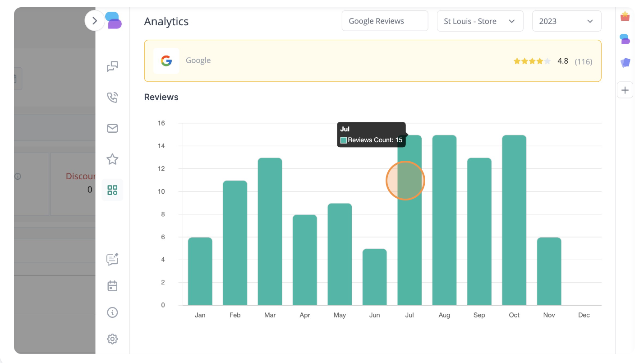Click the purple layered icon at right edge

(625, 63)
